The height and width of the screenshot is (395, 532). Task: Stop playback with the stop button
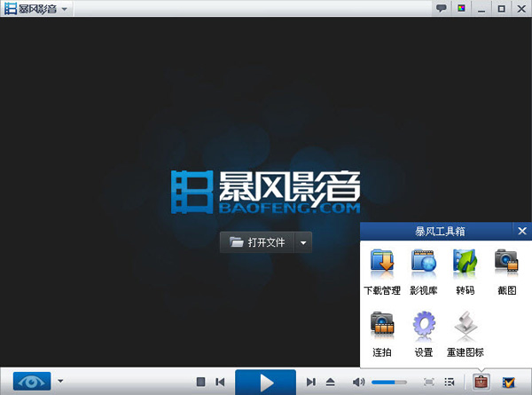(201, 382)
